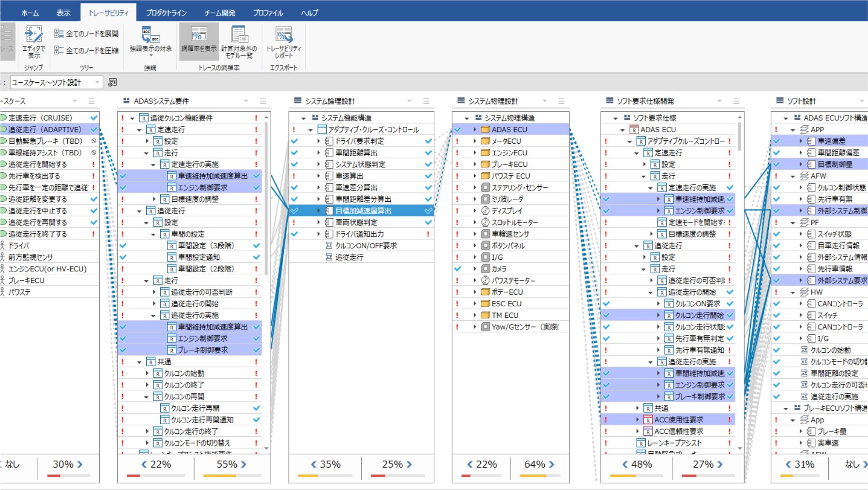The width and height of the screenshot is (868, 490).
Task: Export the トレーサビリティレポート
Action: 284,42
